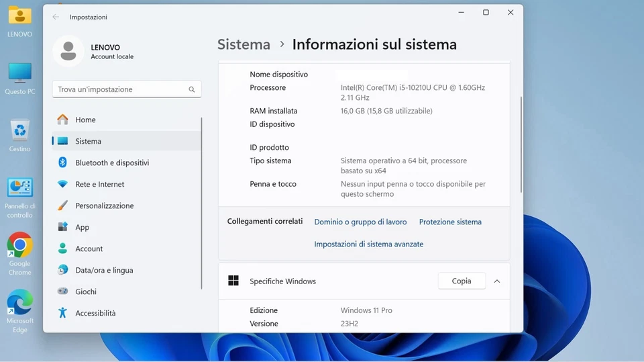
Task: Open the App settings label in sidebar
Action: pyautogui.click(x=82, y=227)
